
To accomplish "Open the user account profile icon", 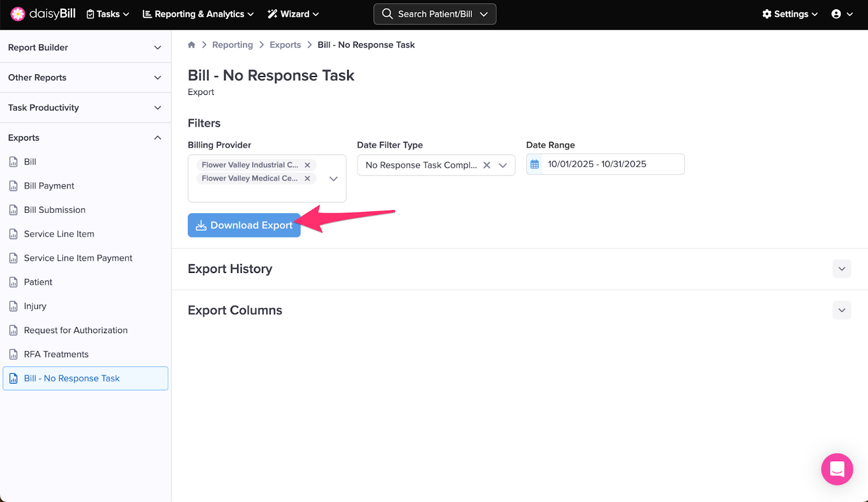I will [836, 14].
